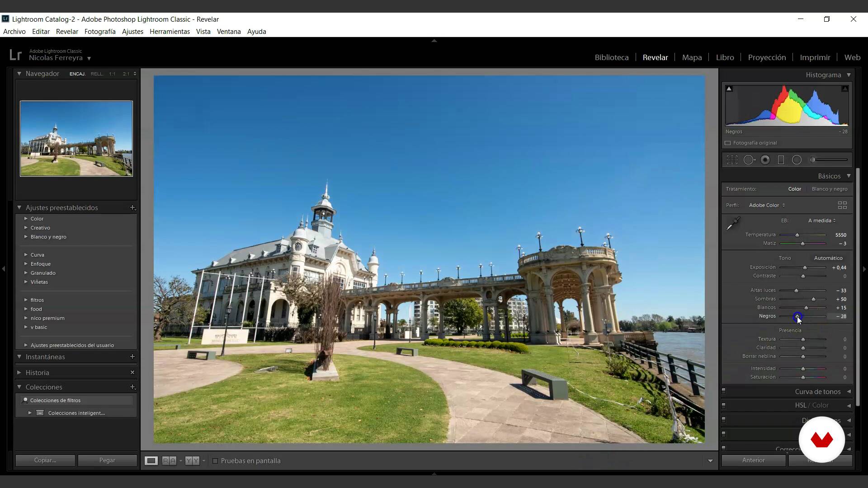
Task: Open the toolbar content dropdown arrow
Action: (710, 461)
